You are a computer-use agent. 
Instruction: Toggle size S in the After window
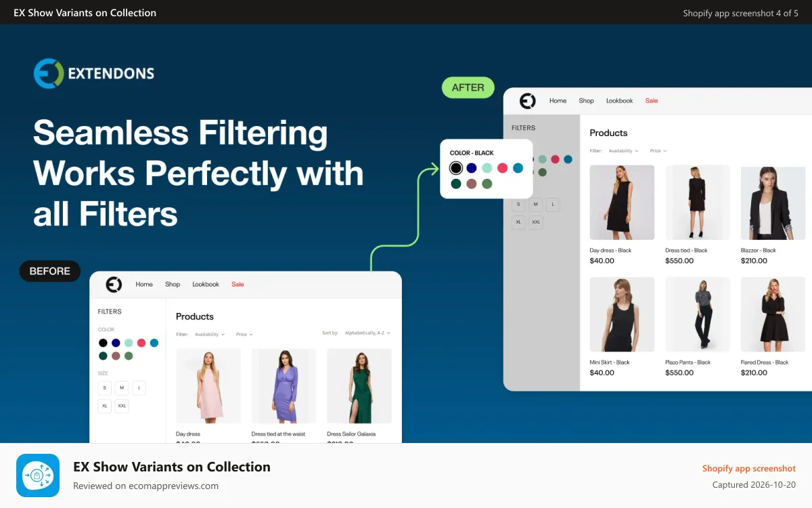tap(518, 204)
